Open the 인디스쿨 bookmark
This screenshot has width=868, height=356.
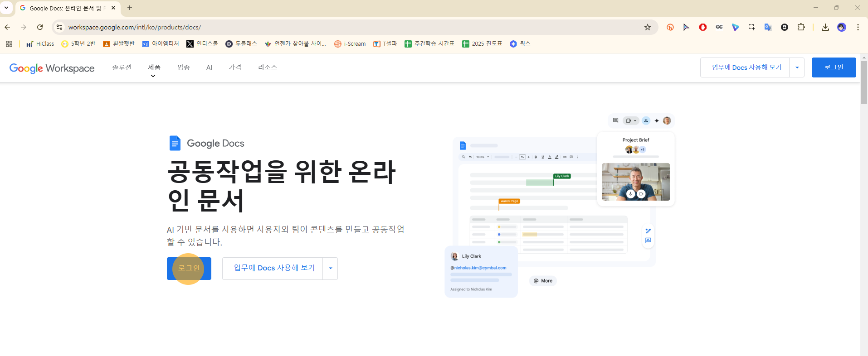202,44
